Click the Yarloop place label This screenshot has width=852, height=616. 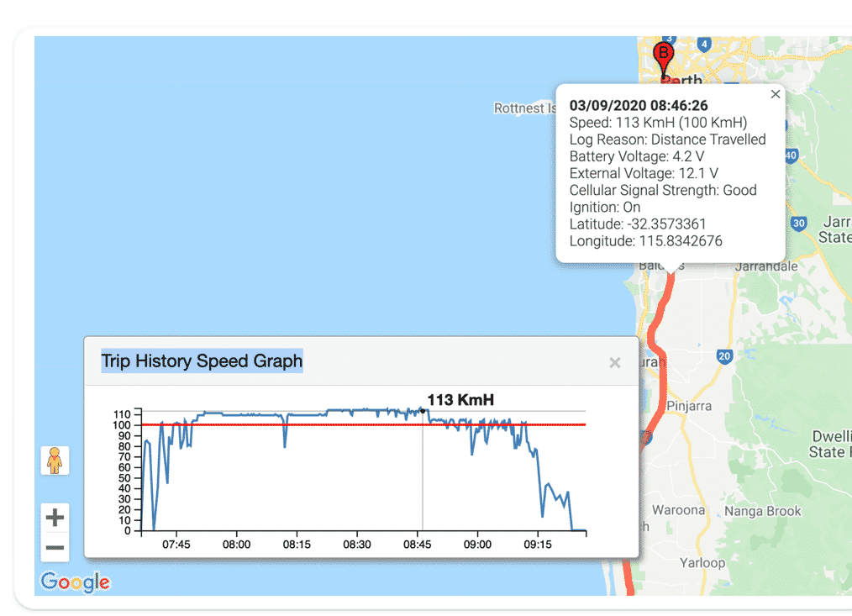point(702,562)
